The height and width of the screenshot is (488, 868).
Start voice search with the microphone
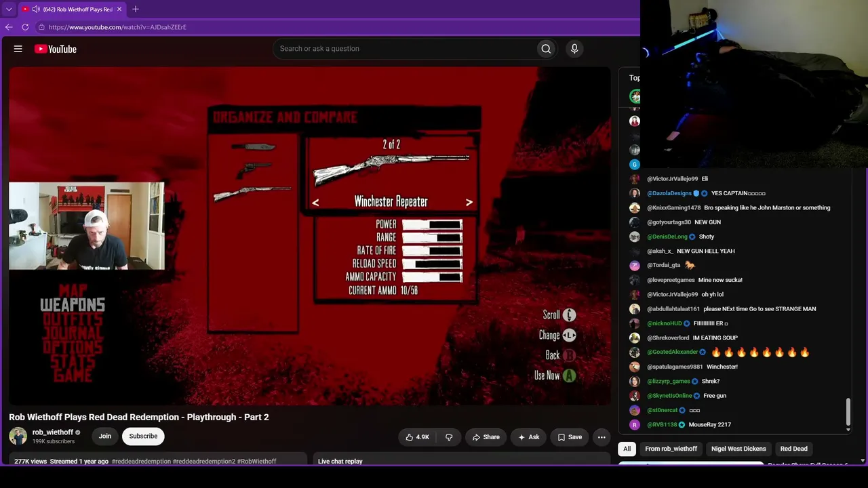click(x=574, y=49)
